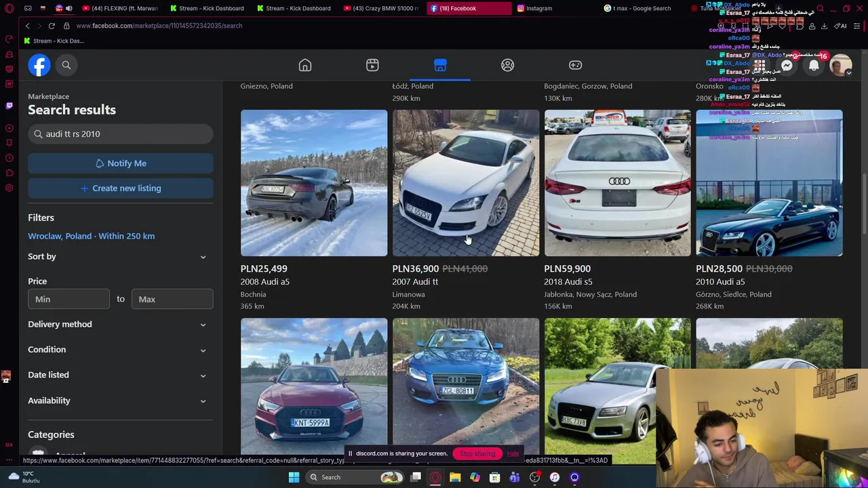Viewport: 868px width, 488px height.
Task: Open the 2008 Audi a5 snow photo listing
Action: click(x=314, y=183)
